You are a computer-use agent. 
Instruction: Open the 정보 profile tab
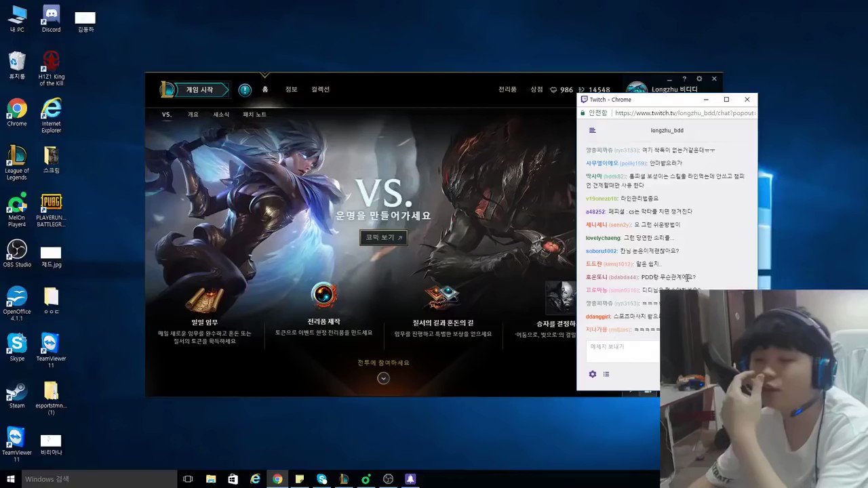point(291,89)
